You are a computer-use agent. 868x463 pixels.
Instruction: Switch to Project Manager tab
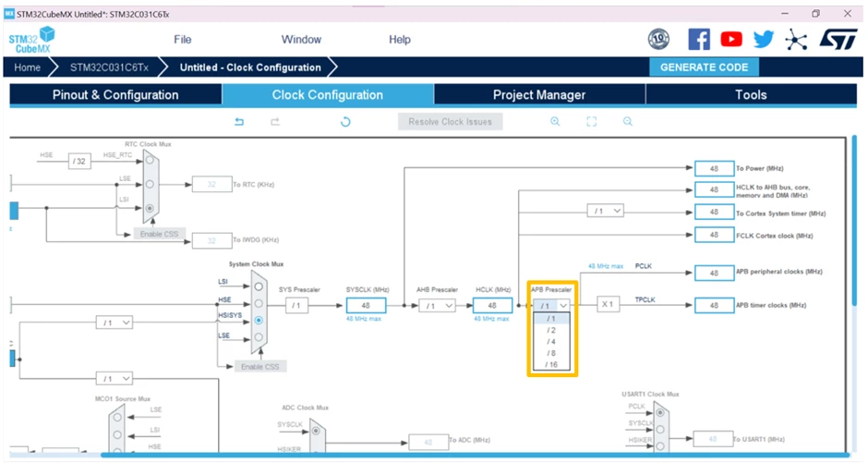pyautogui.click(x=539, y=94)
